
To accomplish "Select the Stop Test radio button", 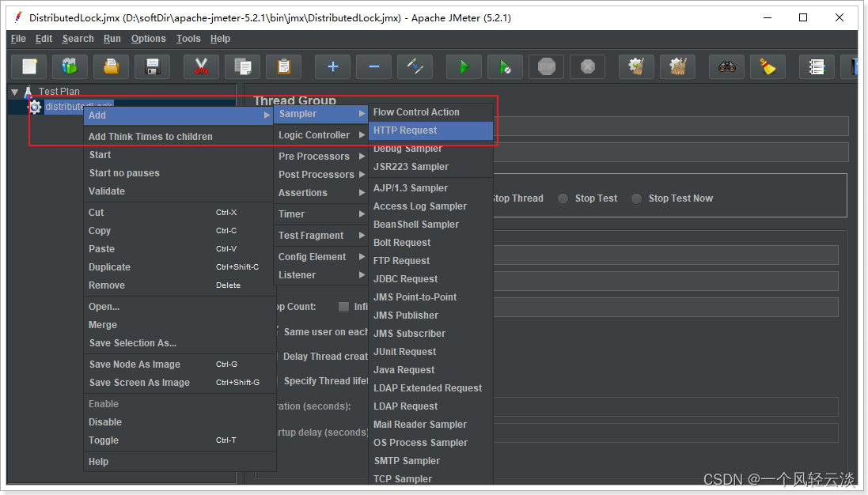I will coord(563,198).
